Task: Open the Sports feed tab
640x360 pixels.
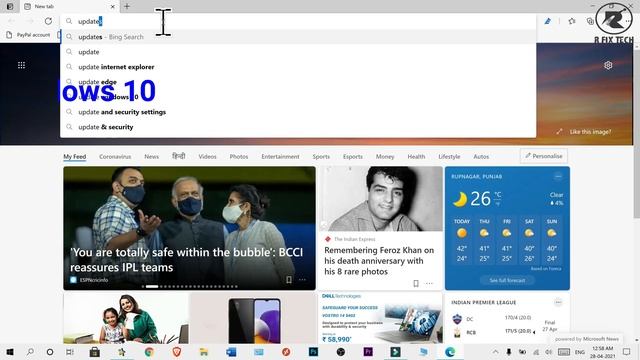Action: [x=321, y=156]
